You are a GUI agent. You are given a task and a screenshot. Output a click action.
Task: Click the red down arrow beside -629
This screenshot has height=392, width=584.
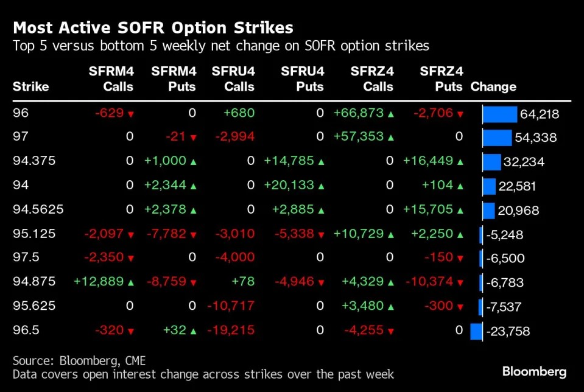[x=131, y=114]
